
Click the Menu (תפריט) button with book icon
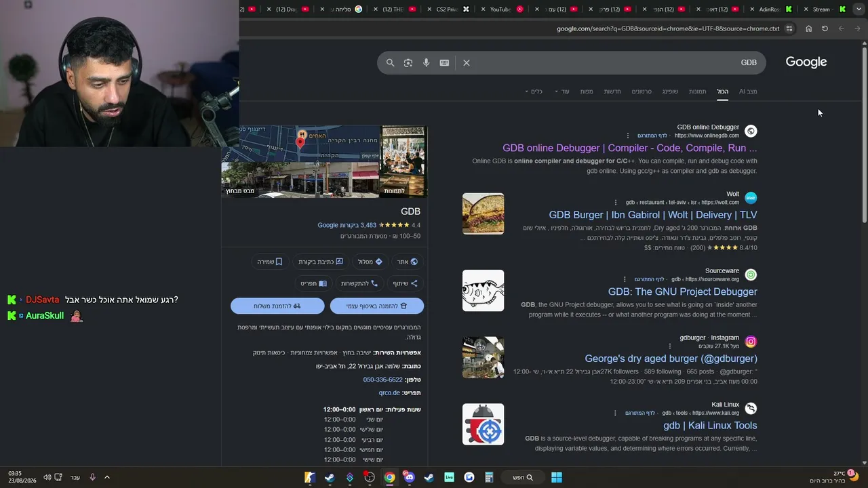[313, 283]
